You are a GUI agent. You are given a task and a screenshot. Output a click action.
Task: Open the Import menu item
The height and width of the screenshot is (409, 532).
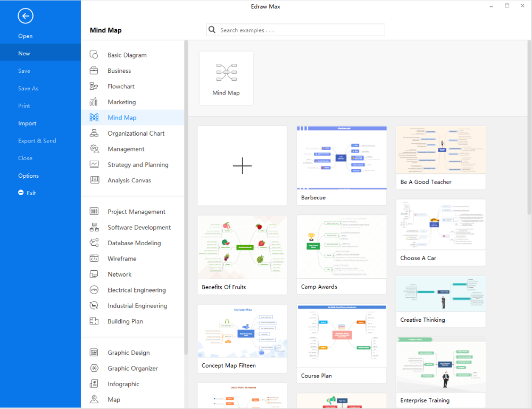point(27,123)
